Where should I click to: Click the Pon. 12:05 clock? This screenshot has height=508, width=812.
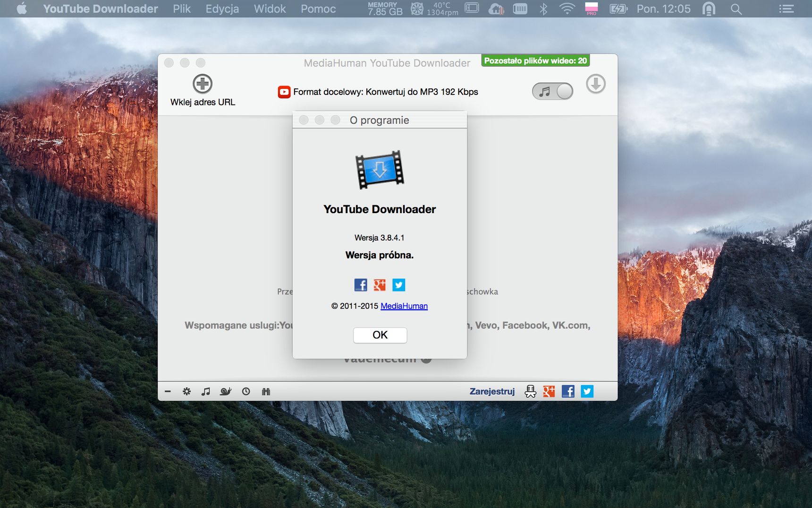pyautogui.click(x=663, y=9)
